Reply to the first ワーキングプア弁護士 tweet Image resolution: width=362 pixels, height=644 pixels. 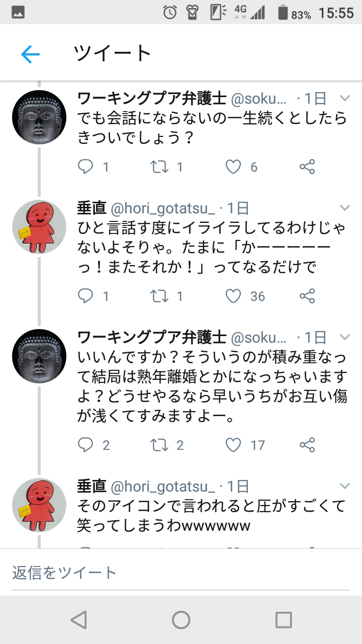click(86, 167)
